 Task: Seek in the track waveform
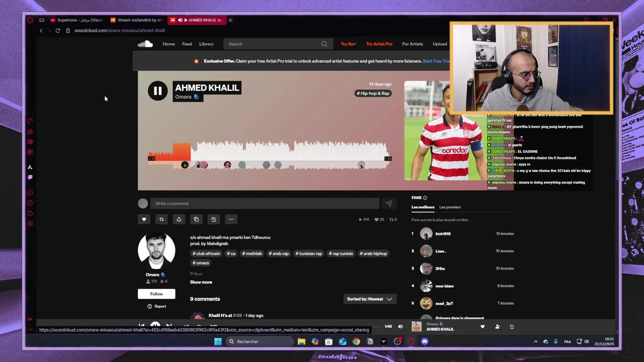pos(269,155)
